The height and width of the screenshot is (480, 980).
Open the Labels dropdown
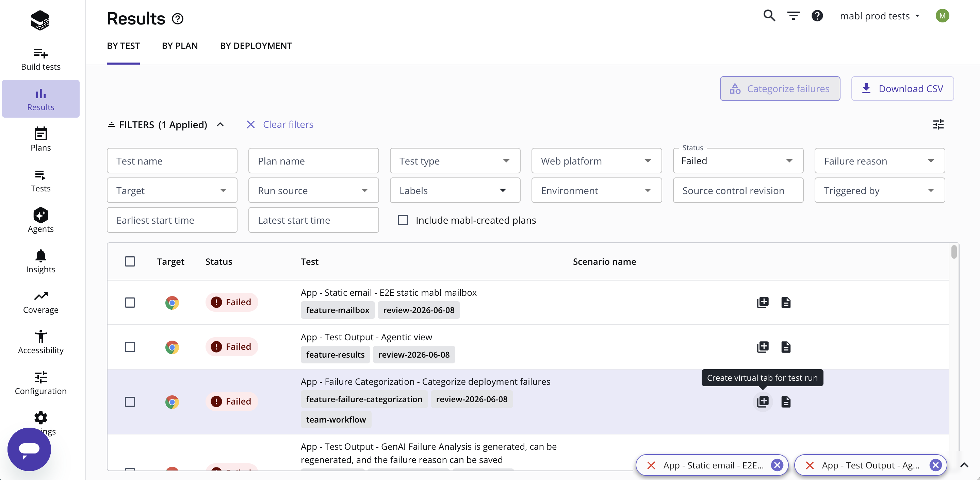pos(455,190)
